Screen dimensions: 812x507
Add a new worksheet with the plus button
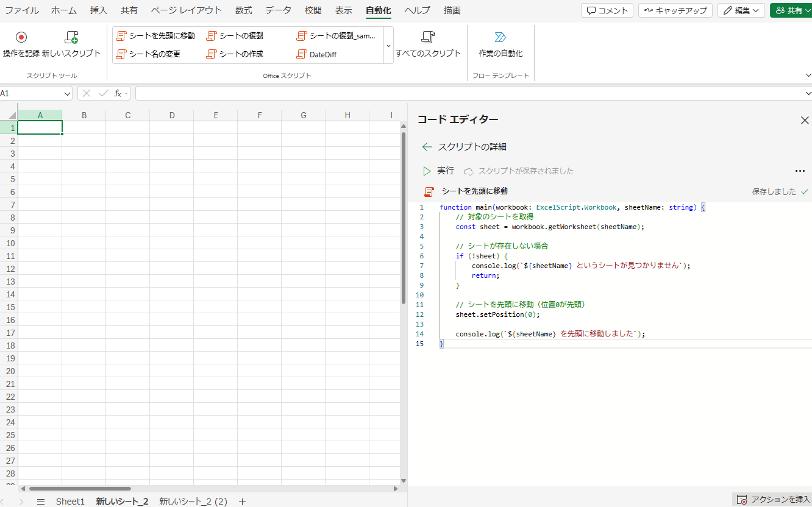[242, 502]
